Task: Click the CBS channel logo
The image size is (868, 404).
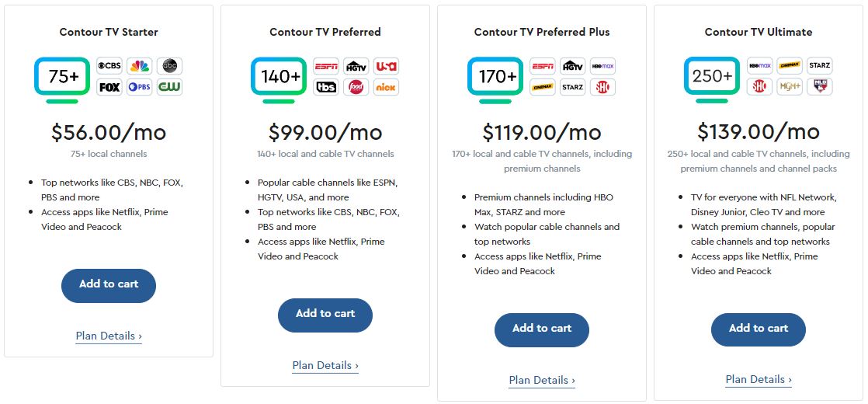Action: [109, 66]
